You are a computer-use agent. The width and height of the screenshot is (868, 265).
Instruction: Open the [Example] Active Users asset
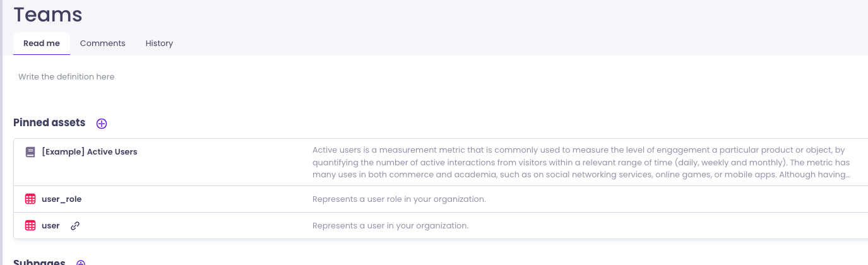89,152
